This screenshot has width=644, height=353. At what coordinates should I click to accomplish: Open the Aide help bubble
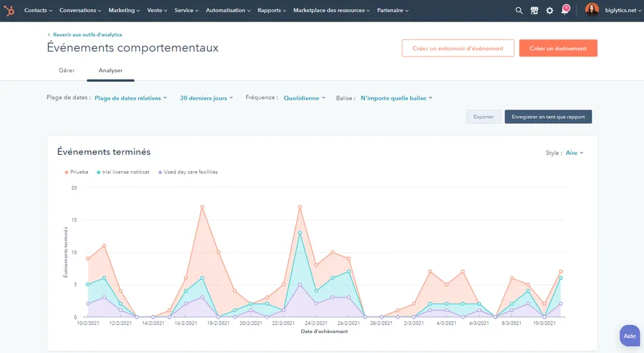pos(630,336)
